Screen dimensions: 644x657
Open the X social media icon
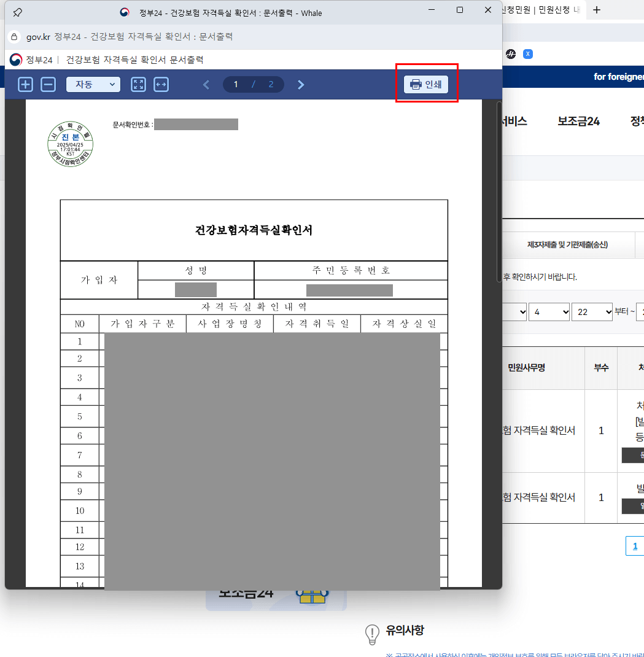527,54
